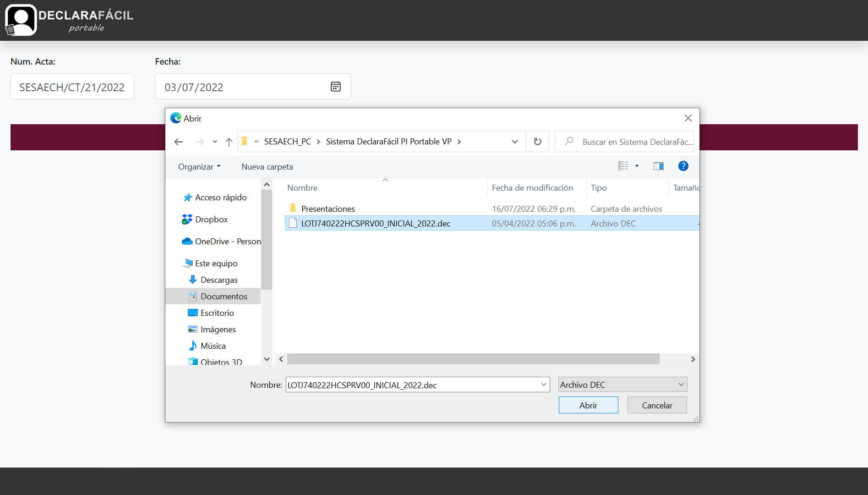
Task: Expand the address bar history chevron
Action: pyautogui.click(x=515, y=142)
